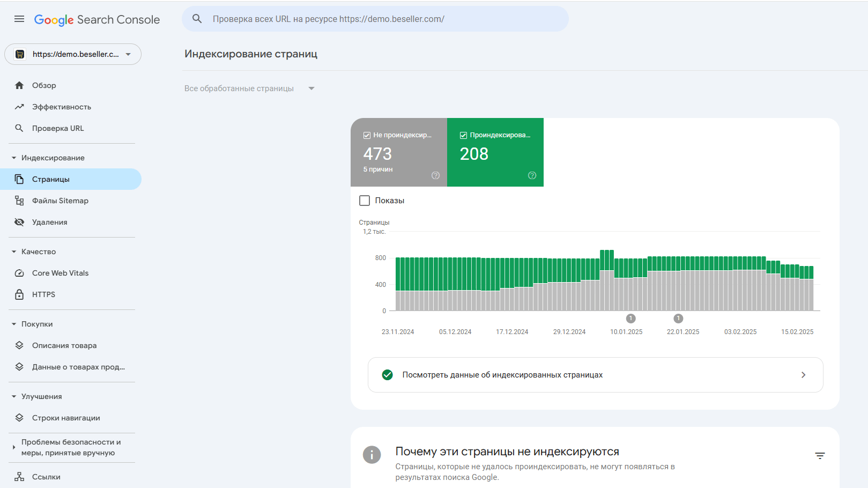Click help icon on green indexed card
Screen dimensions: 868x488
click(532, 175)
